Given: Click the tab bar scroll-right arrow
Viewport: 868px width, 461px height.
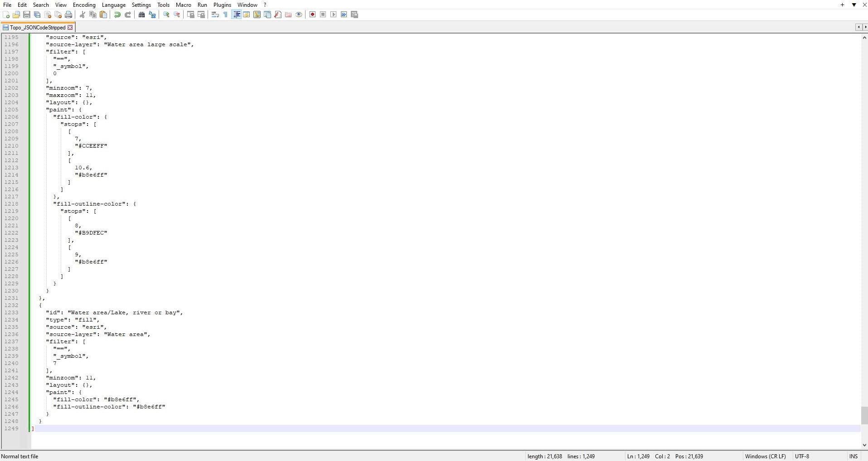Looking at the screenshot, I should point(865,27).
